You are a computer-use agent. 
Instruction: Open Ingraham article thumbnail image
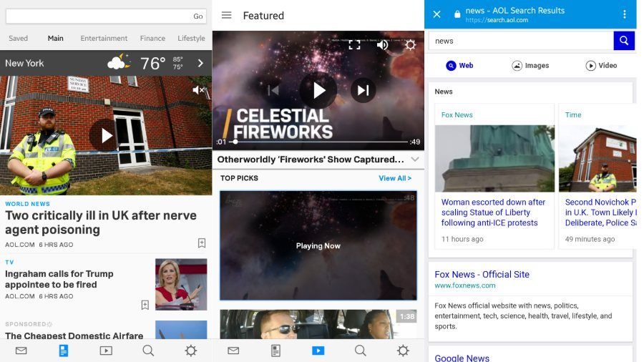181,284
